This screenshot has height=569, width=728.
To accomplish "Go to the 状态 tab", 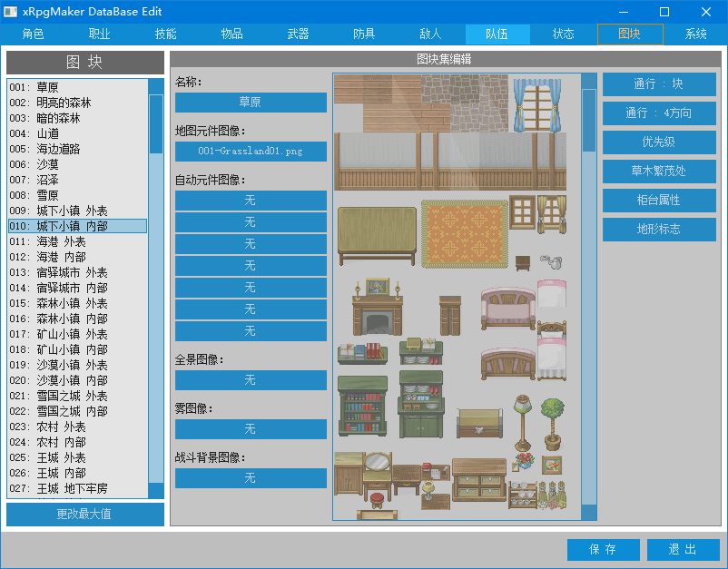I will [x=563, y=34].
